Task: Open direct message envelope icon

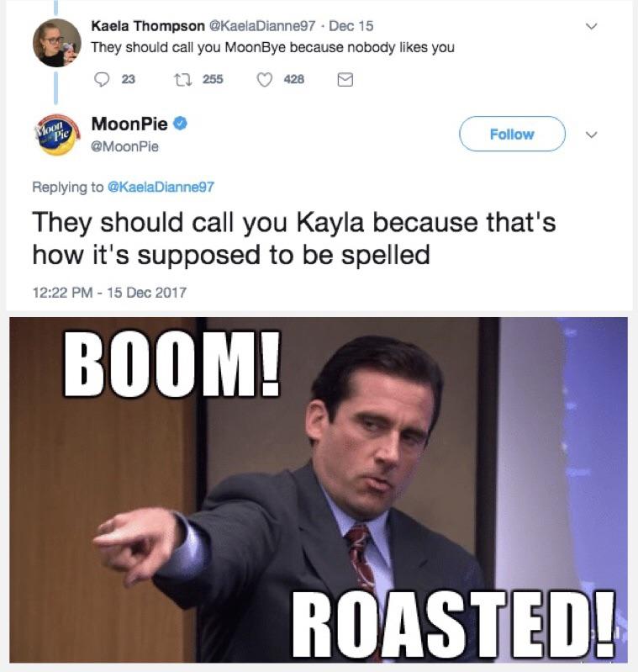Action: point(345,80)
